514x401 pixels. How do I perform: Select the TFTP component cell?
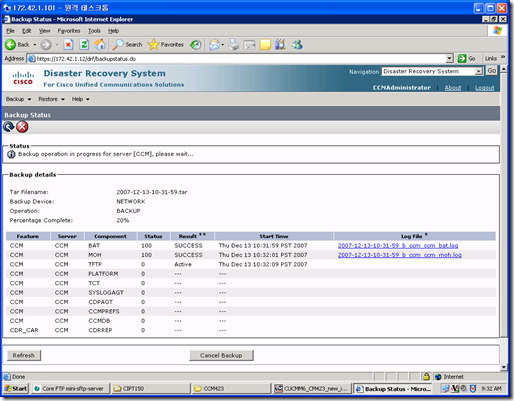coord(95,264)
